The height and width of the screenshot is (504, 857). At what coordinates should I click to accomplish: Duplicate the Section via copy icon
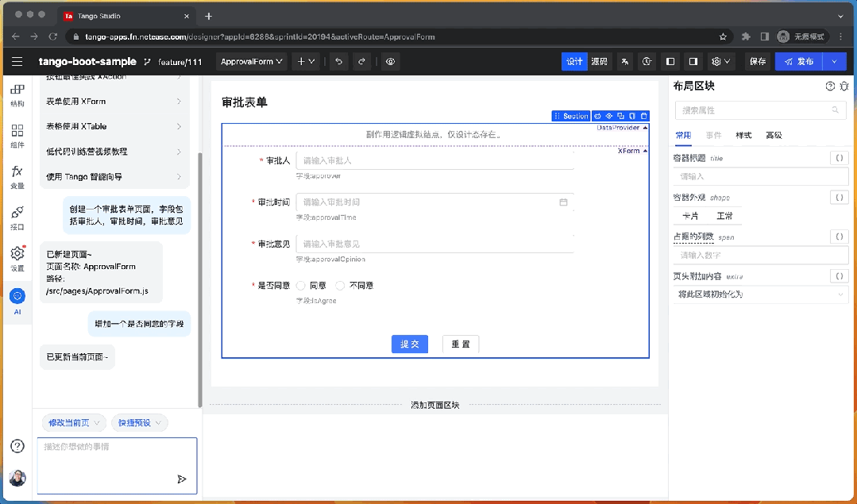621,116
